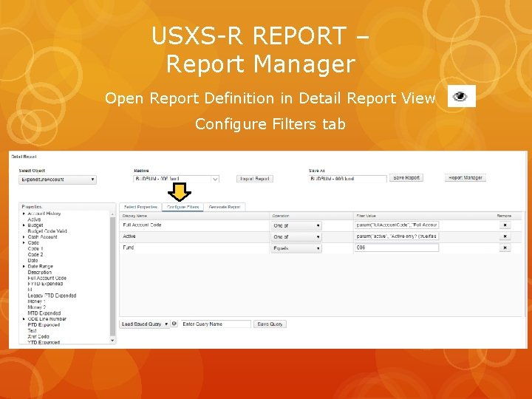Viewport: 532px width, 399px height.
Task: Select the FYTD Expended property
Action: point(45,284)
